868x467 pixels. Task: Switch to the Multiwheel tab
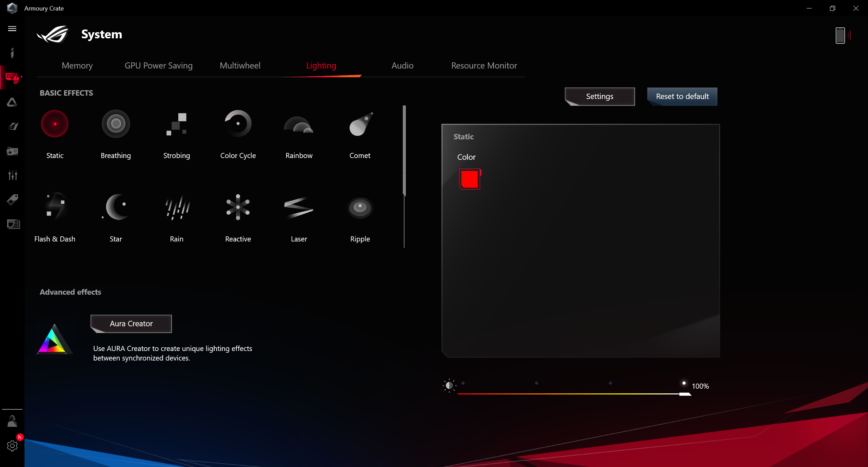tap(240, 65)
